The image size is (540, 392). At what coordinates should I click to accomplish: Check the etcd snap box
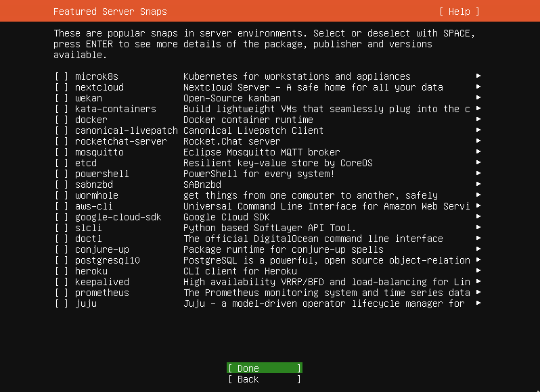[62, 163]
